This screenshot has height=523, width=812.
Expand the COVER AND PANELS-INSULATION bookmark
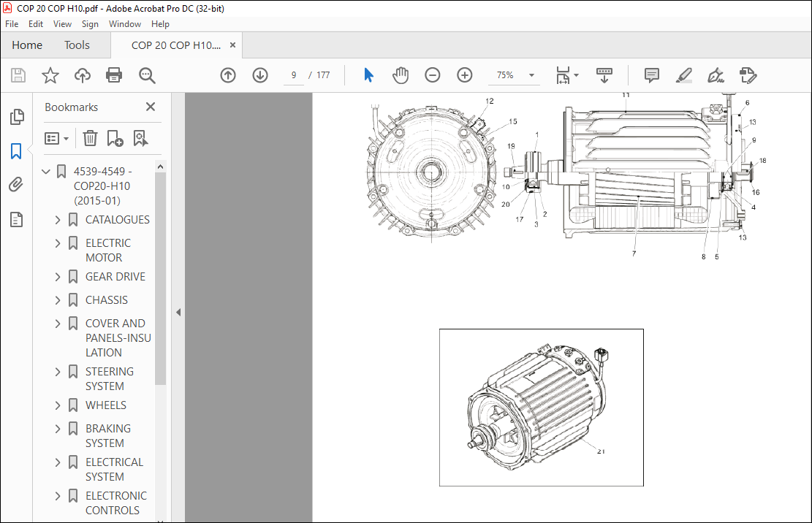point(58,324)
